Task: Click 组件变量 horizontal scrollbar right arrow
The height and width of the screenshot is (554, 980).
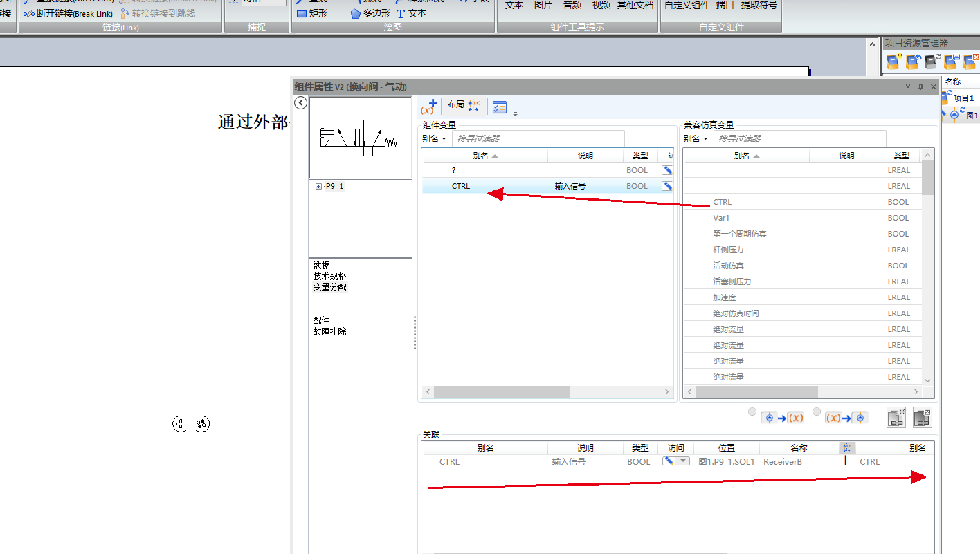Action: tap(667, 392)
